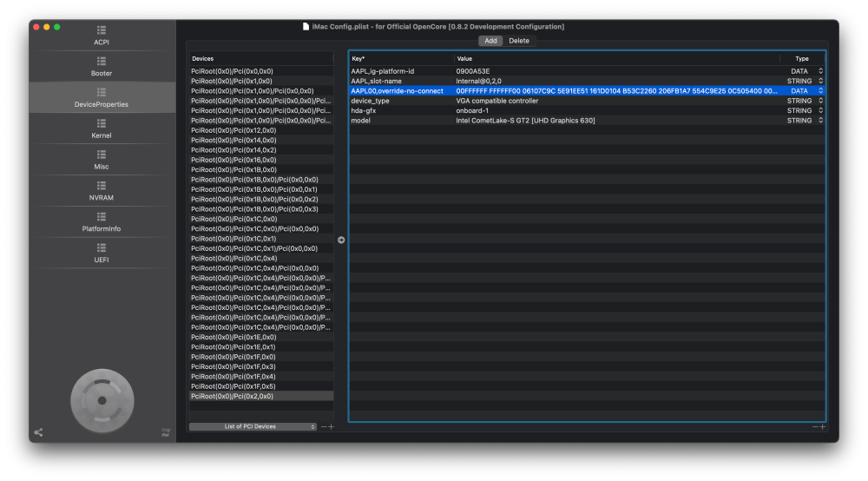
Task: Click the Value column header
Action: (616, 59)
